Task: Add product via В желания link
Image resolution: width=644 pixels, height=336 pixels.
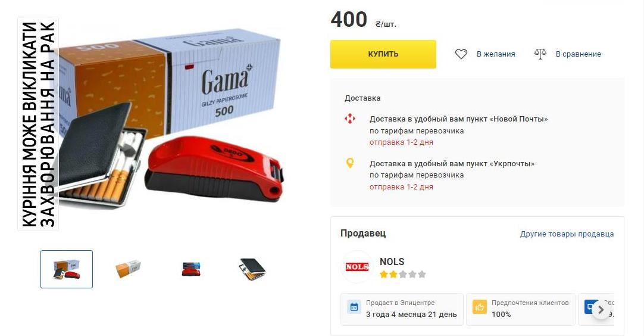Action: coord(496,54)
